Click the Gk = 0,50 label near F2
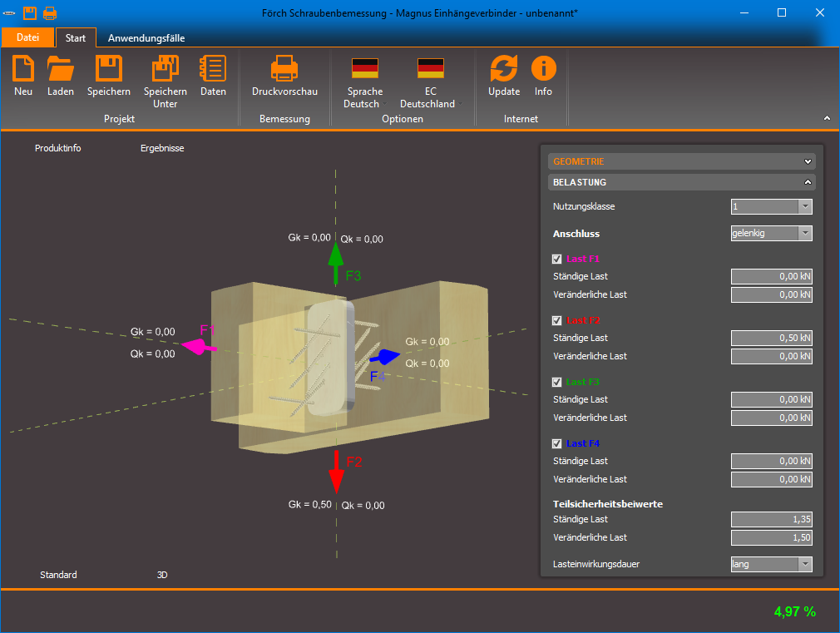Screen dimensions: 840x633 [x=310, y=504]
